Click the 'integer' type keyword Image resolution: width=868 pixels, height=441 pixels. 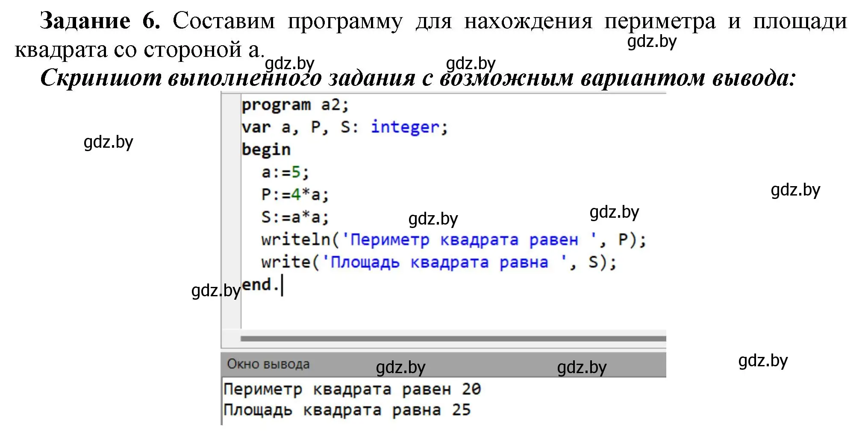[405, 127]
